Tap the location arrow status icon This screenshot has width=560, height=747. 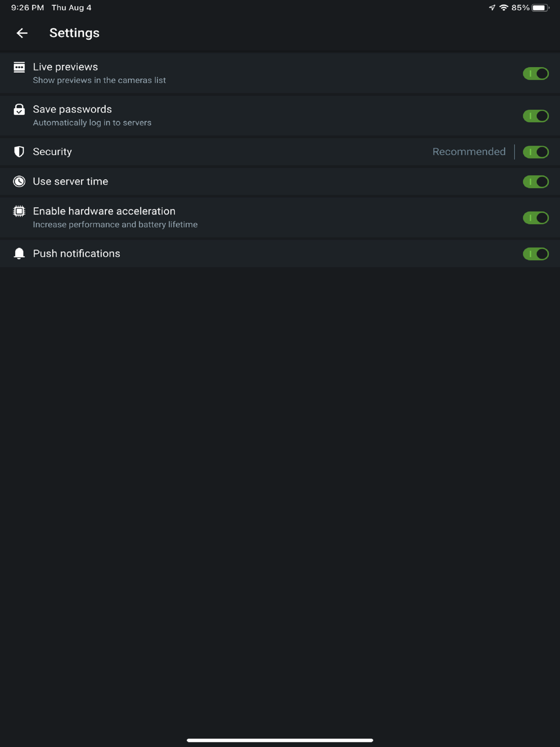492,8
